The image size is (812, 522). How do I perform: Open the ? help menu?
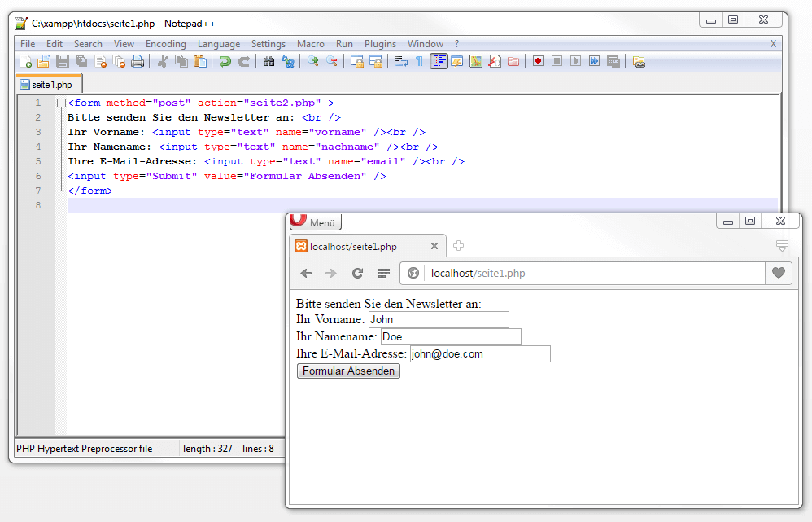pos(456,44)
